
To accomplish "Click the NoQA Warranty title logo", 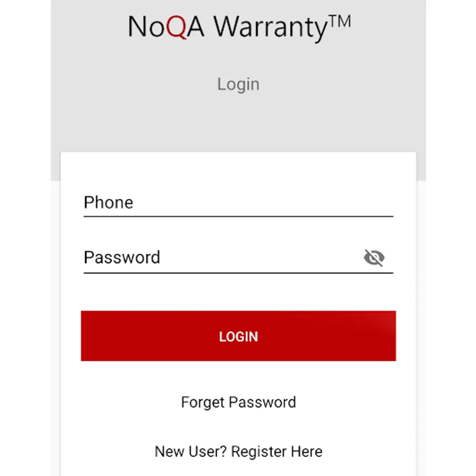I will 239,28.
